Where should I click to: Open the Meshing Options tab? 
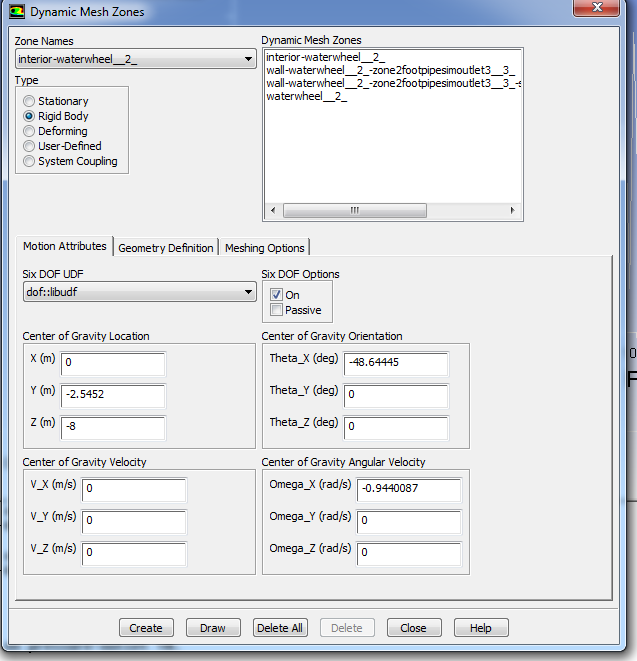coord(264,248)
